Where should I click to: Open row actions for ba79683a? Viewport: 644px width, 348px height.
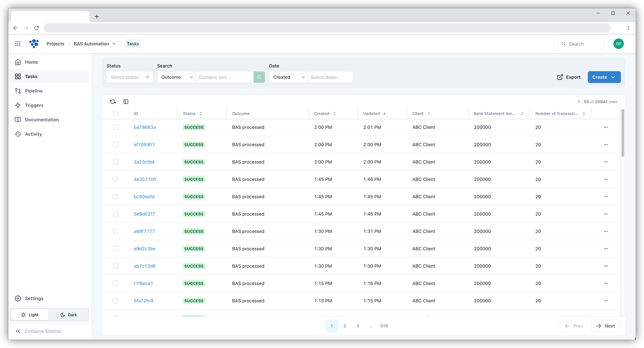(x=606, y=127)
